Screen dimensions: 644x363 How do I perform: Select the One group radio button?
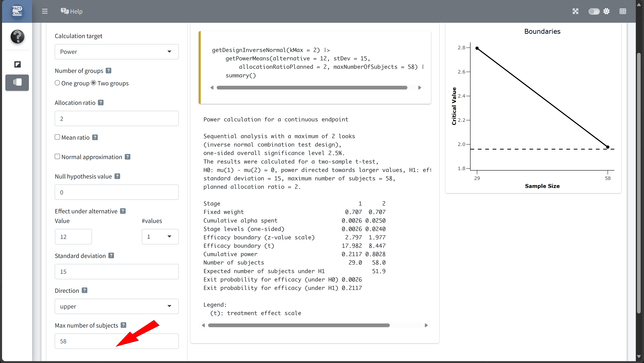pos(58,83)
